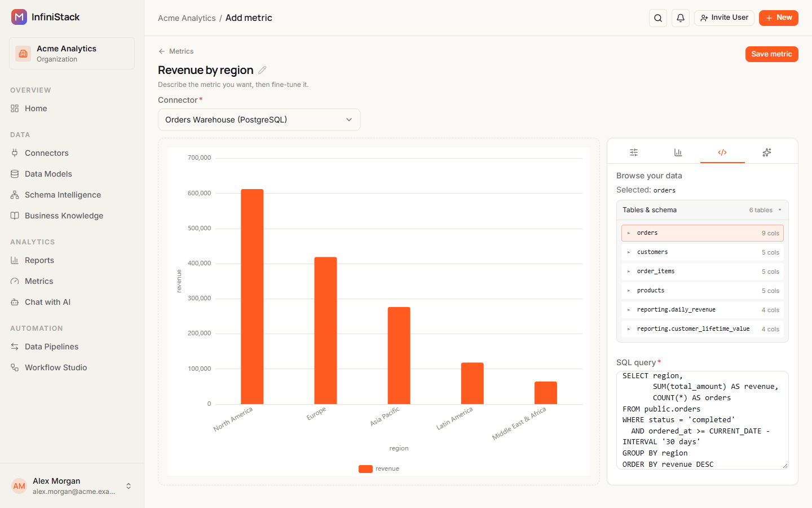Collapse the Tables & schema section

tap(703, 210)
